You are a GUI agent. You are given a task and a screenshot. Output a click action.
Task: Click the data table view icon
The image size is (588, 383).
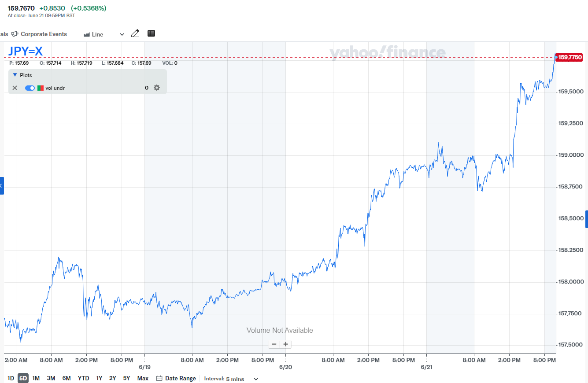[151, 33]
